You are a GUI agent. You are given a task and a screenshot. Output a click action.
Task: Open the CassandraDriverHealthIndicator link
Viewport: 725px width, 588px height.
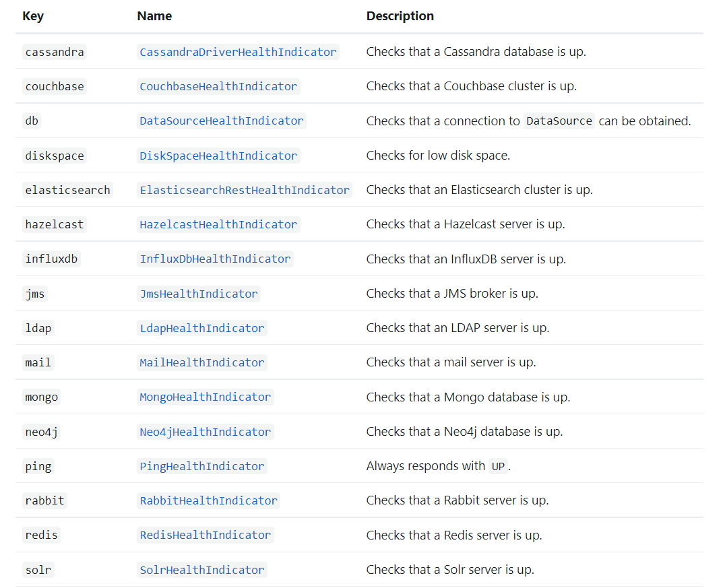[238, 52]
